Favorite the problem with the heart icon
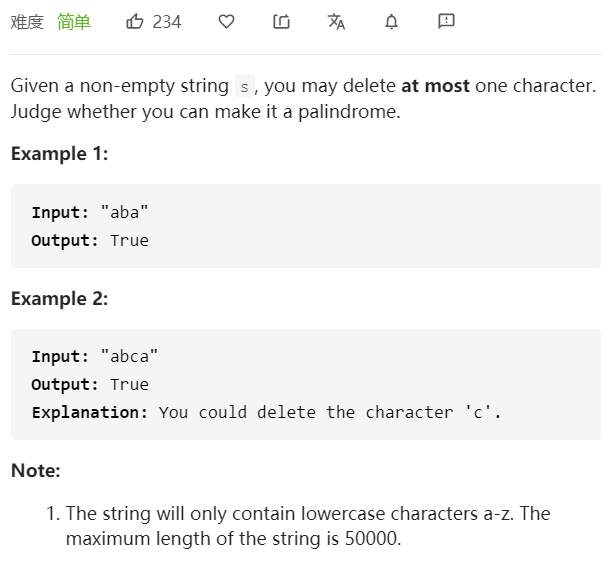Viewport: 610px width, 572px height. pos(226,21)
